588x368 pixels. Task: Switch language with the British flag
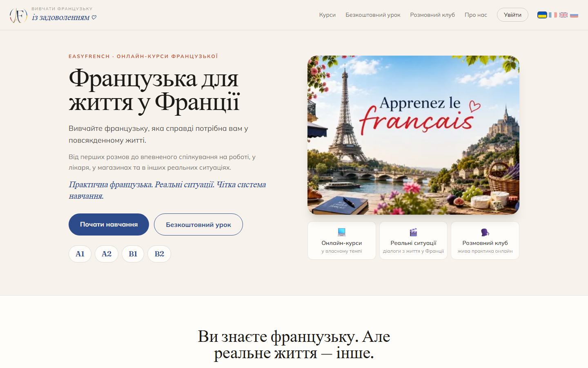pyautogui.click(x=563, y=15)
